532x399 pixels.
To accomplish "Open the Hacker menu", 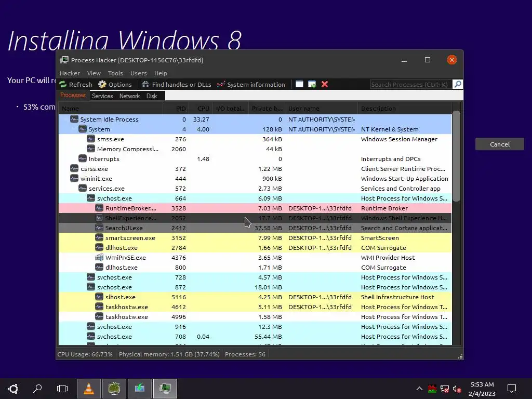I will tap(70, 73).
